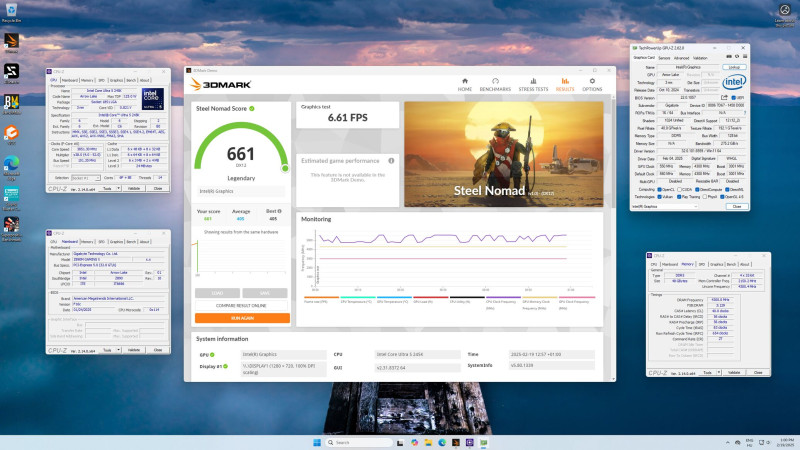This screenshot has width=800, height=450.
Task: Open the 3DMark desktop shortcut
Action: [11, 43]
